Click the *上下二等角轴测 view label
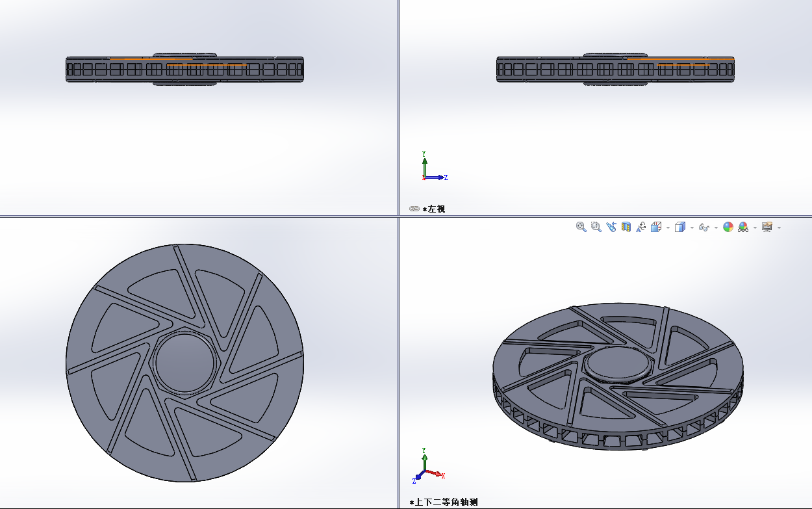Screen dimensions: 812x509 tap(444, 502)
